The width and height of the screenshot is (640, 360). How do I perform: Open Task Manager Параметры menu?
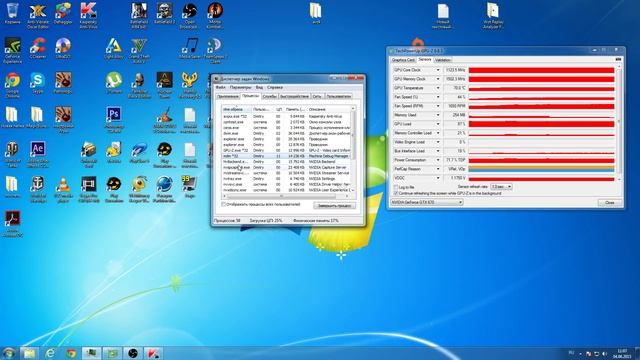click(x=240, y=87)
